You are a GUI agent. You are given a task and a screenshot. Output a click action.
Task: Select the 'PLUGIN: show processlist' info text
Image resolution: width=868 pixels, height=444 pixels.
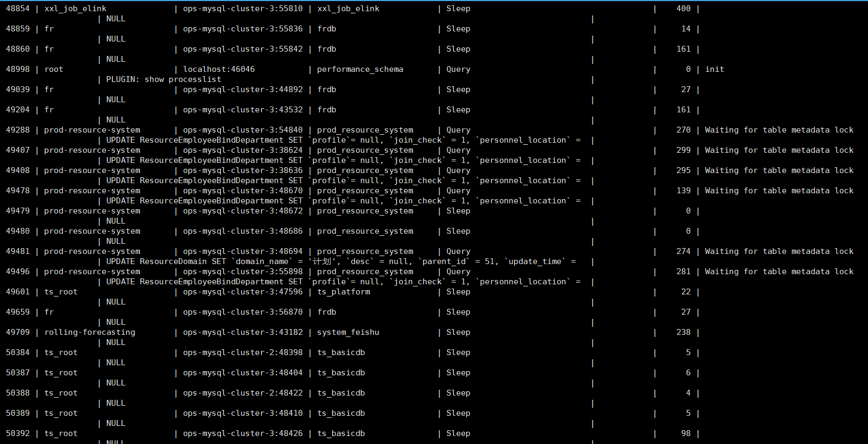163,79
